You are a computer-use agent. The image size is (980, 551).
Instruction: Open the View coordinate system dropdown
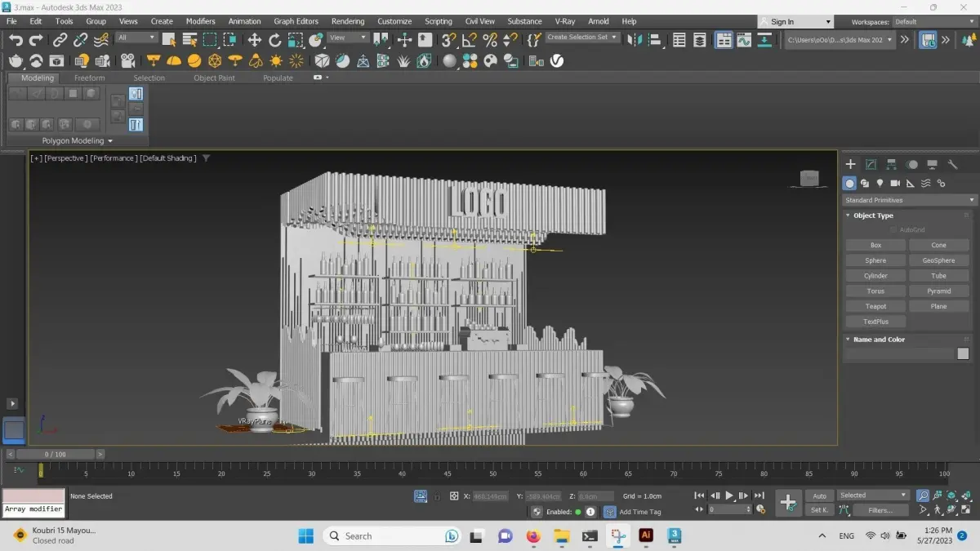[348, 38]
